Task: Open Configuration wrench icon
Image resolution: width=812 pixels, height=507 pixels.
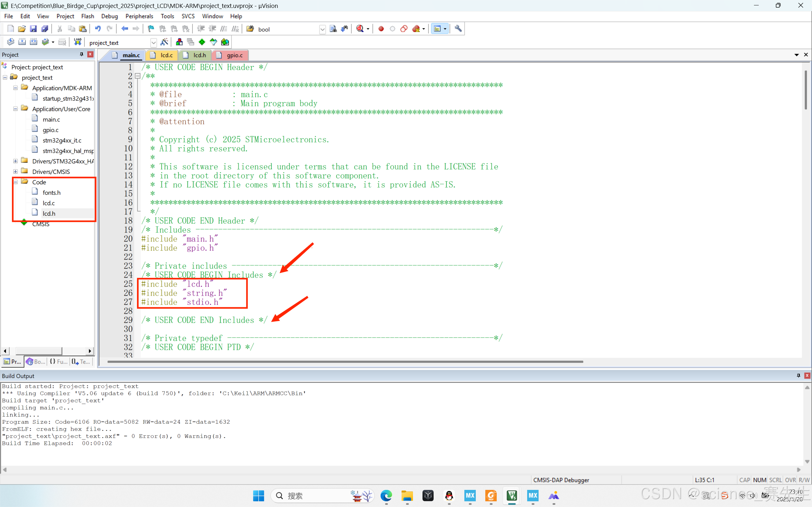Action: pyautogui.click(x=458, y=29)
